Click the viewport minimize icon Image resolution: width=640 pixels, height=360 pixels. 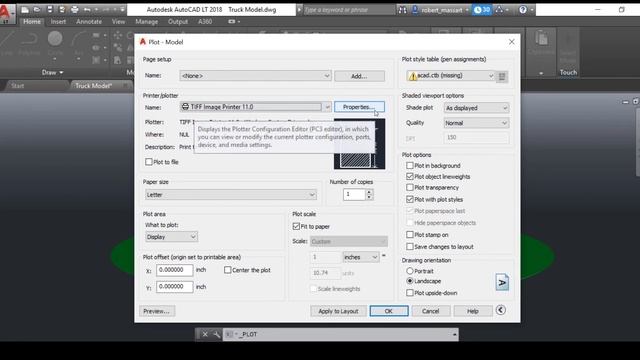click(x=625, y=102)
